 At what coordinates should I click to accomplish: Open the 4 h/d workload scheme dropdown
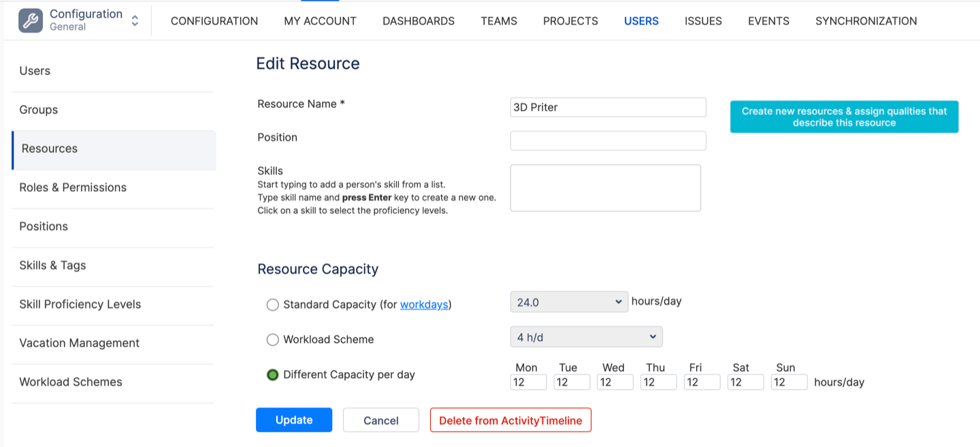pos(586,337)
